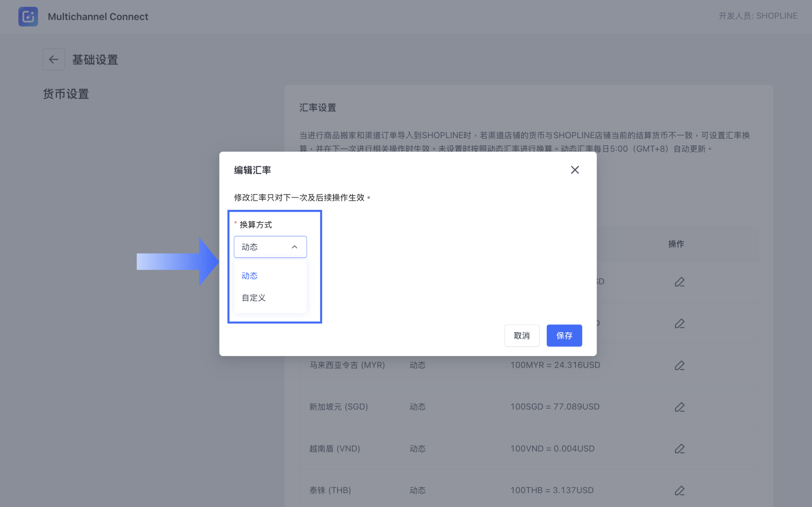Choose the 自定义 option in dropdown list
The width and height of the screenshot is (812, 507).
point(253,298)
